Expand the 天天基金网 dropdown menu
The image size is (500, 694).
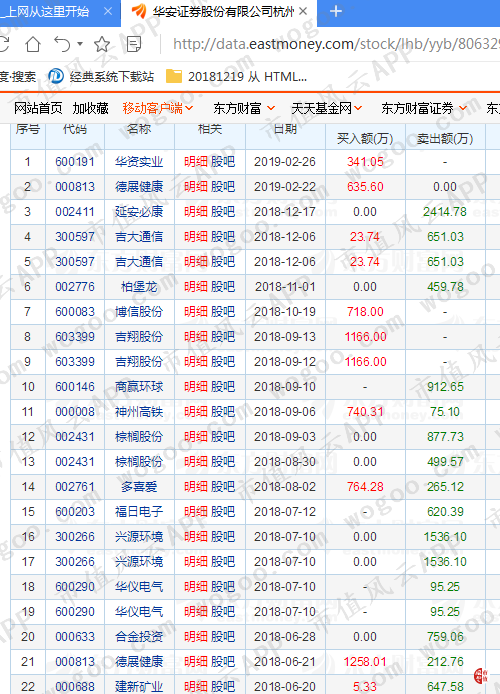pos(327,108)
